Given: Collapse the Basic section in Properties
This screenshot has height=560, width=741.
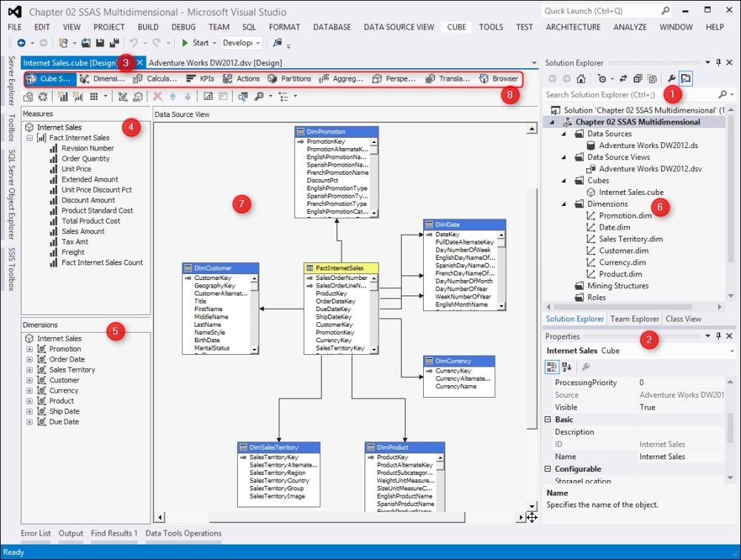Looking at the screenshot, I should tap(548, 420).
